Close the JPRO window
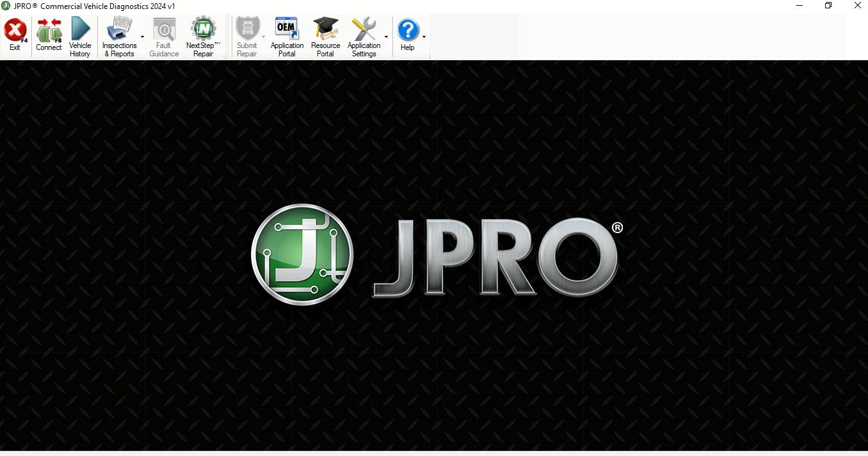 tap(857, 6)
